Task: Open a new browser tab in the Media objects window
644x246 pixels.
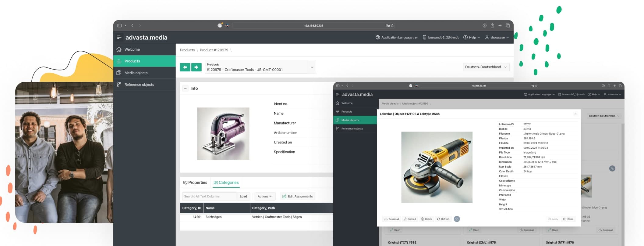Action: click(614, 86)
